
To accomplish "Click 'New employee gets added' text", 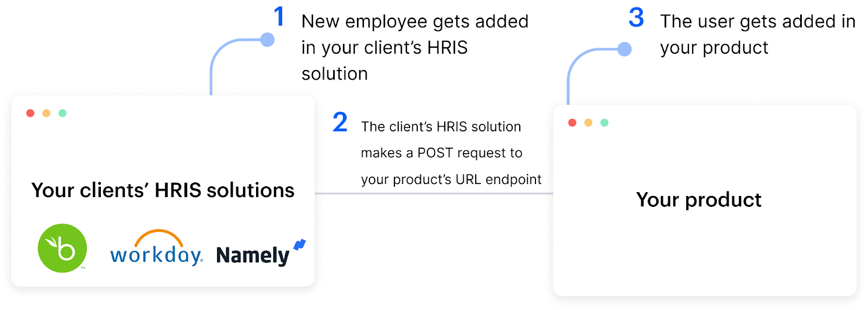I will 415,22.
